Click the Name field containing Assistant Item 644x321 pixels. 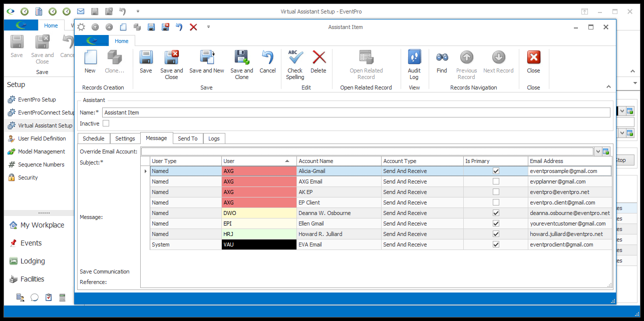point(356,112)
